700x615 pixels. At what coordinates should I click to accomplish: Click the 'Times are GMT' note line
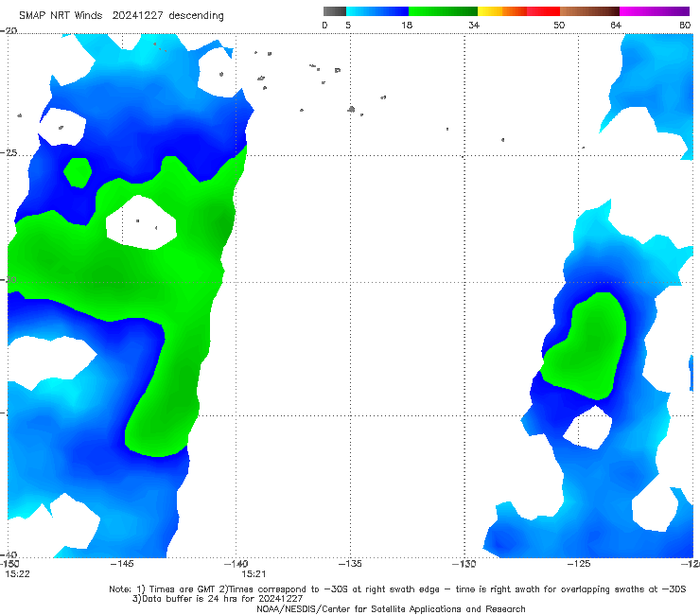pos(397,589)
